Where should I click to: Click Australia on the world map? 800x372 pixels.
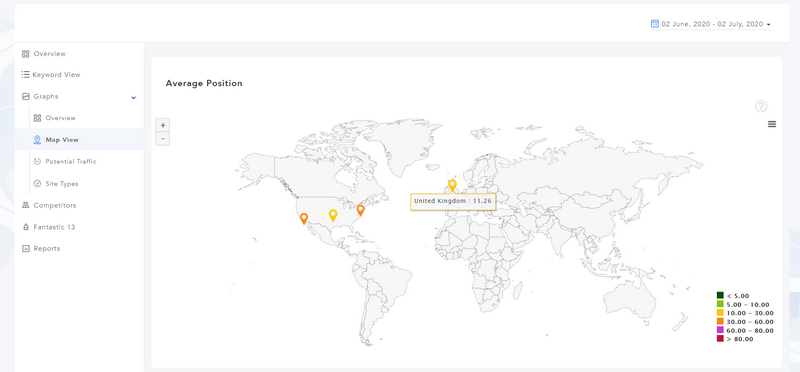(x=629, y=301)
